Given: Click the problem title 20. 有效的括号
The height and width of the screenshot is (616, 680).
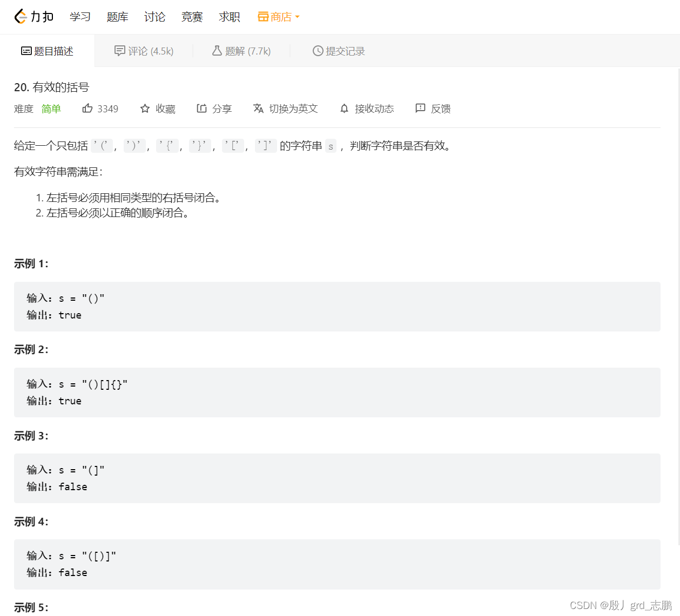Looking at the screenshot, I should tap(52, 87).
